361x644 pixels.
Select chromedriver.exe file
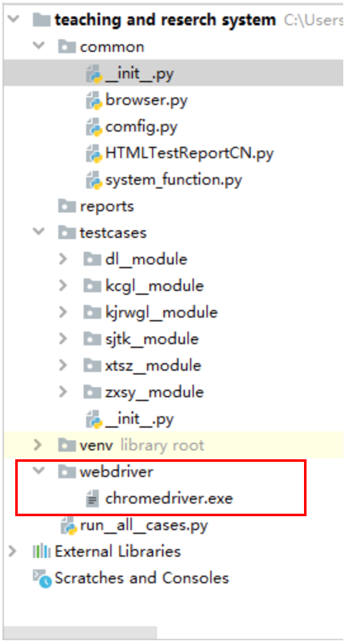(x=169, y=498)
